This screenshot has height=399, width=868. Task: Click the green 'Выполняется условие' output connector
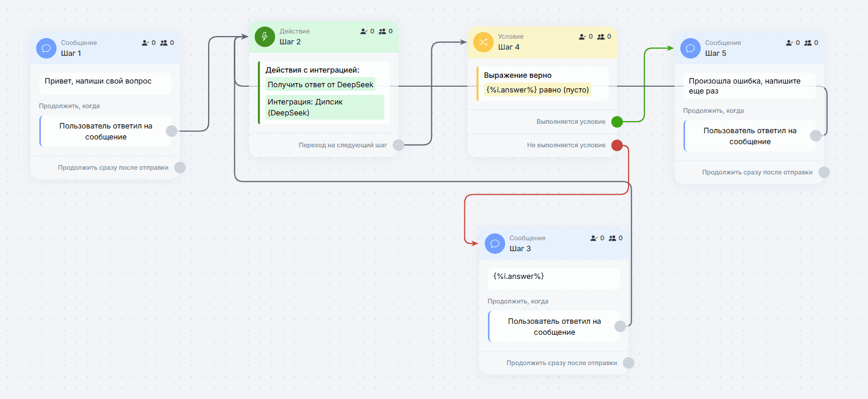(x=617, y=122)
